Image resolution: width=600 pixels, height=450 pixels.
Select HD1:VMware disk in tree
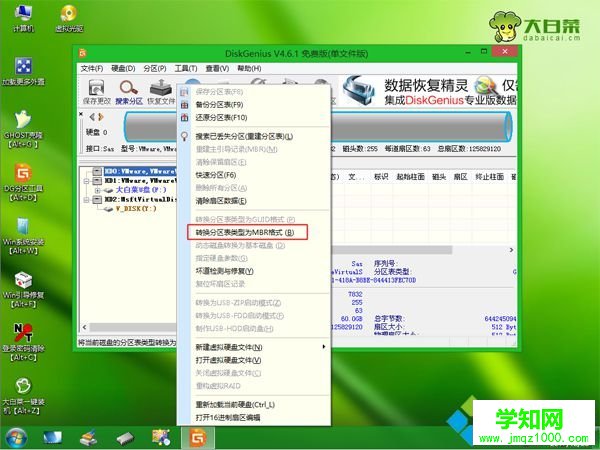140,181
